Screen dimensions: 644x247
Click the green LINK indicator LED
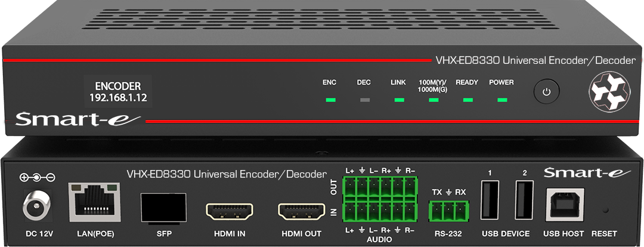point(398,100)
